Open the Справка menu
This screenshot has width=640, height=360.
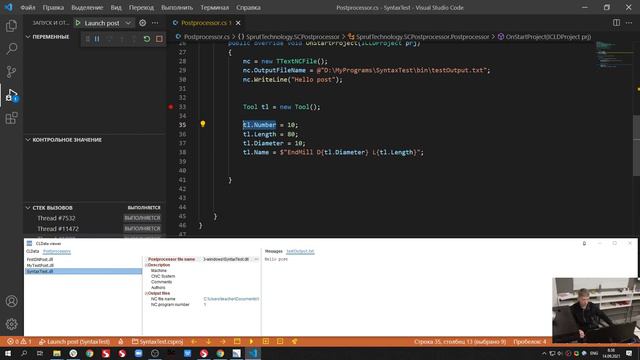pos(248,7)
